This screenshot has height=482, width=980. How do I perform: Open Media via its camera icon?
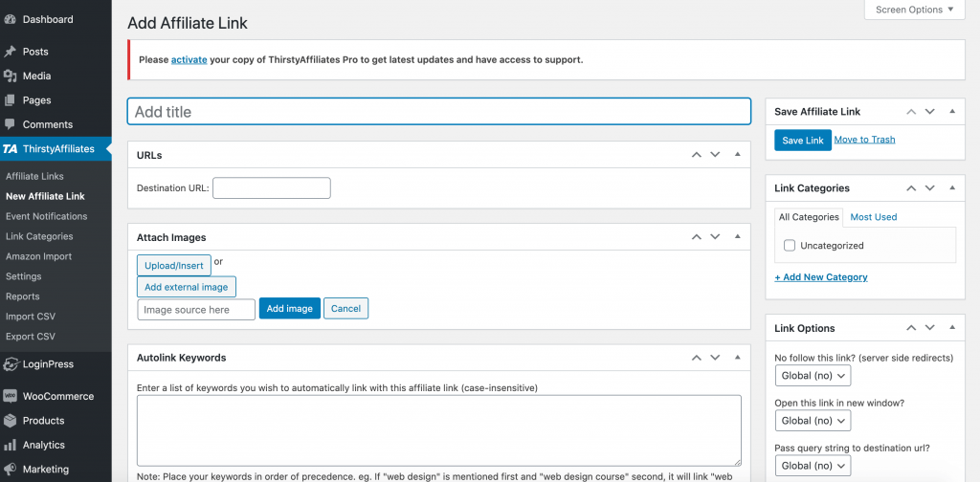coord(10,76)
